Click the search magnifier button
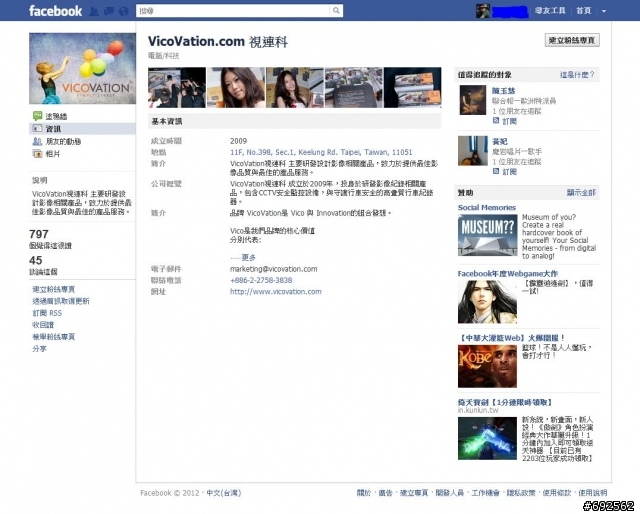 tap(336, 11)
